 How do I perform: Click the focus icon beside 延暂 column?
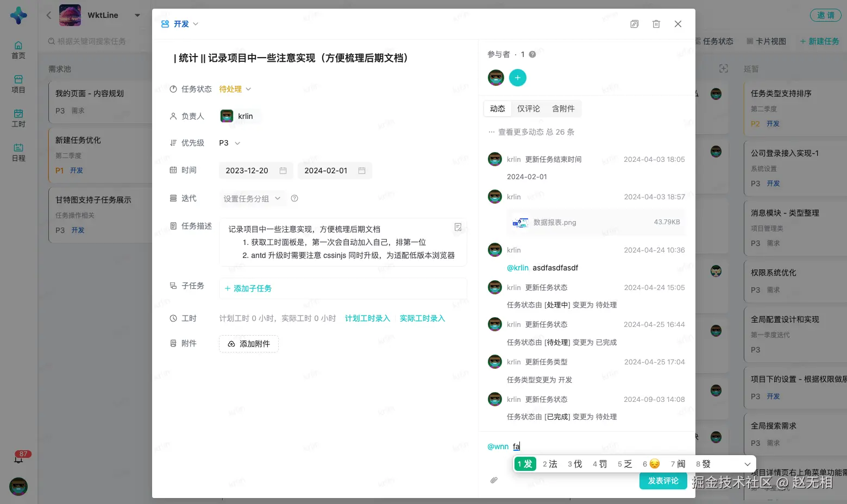(x=724, y=68)
